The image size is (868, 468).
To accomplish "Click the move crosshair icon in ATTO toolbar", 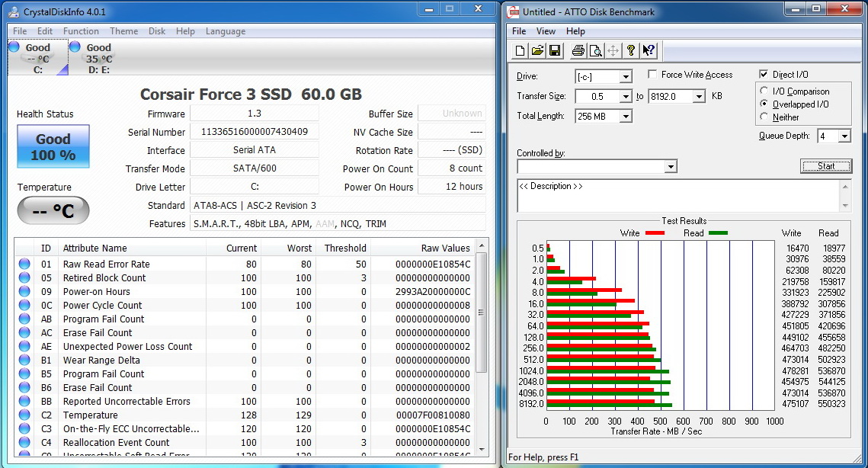I will click(x=613, y=51).
